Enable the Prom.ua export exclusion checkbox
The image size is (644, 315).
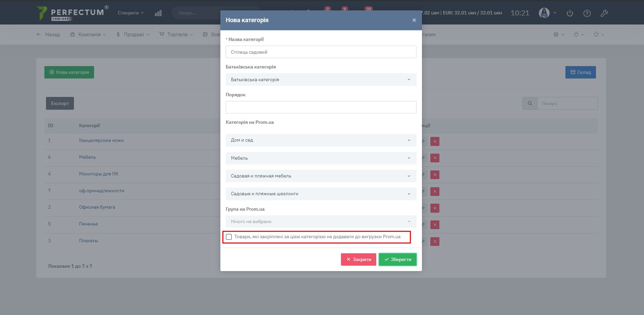229,237
